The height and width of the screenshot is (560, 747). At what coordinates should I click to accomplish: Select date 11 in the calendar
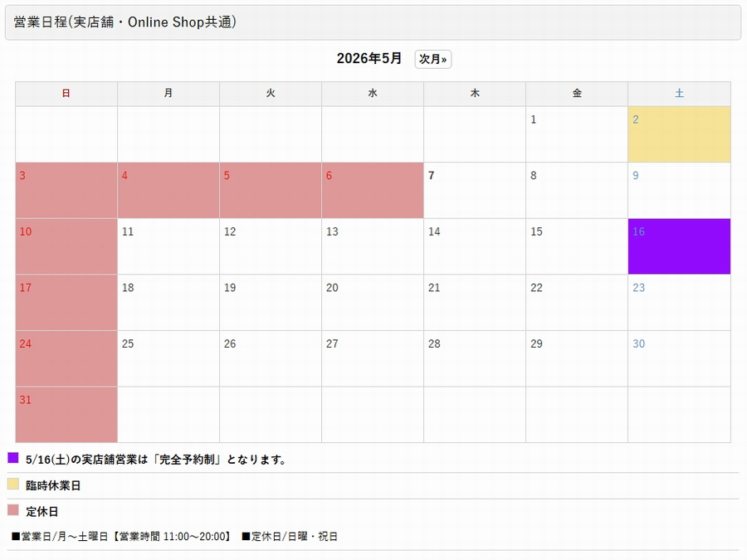[x=168, y=246]
